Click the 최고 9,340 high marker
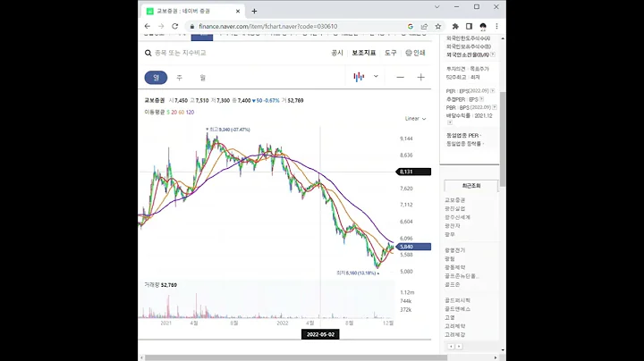 (228, 130)
